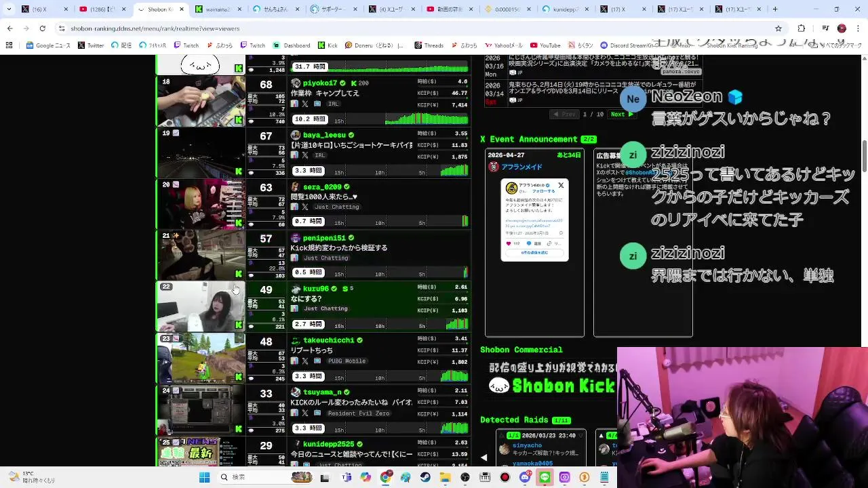
Task: Click the Kick logo on rank 18 thumbnail
Action: point(239,120)
